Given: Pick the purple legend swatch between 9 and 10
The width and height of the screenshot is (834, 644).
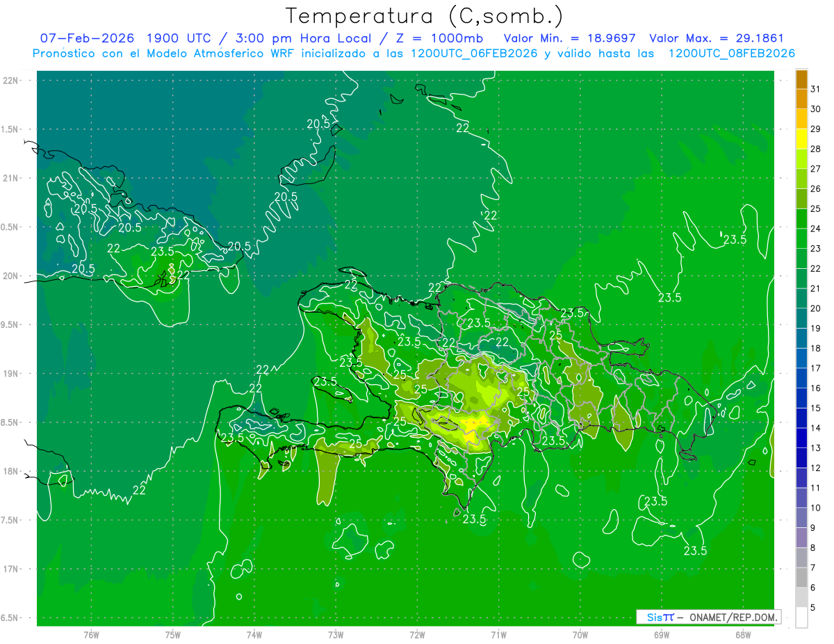Looking at the screenshot, I should 801,518.
